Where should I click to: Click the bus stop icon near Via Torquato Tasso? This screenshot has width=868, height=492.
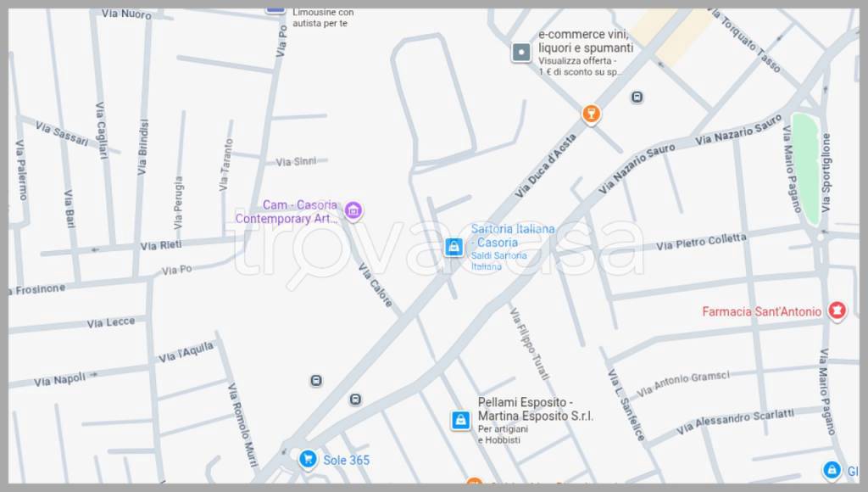pos(637,98)
